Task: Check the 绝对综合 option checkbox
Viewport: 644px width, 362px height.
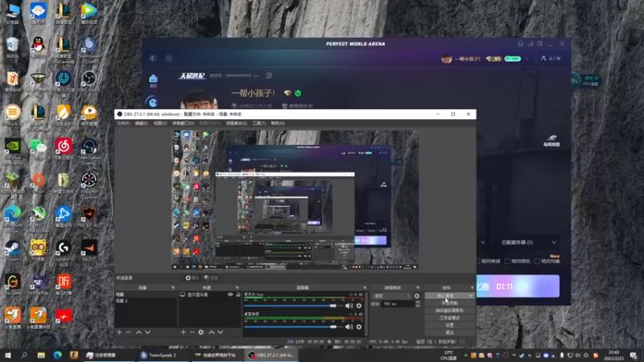Action: pyautogui.click(x=507, y=261)
